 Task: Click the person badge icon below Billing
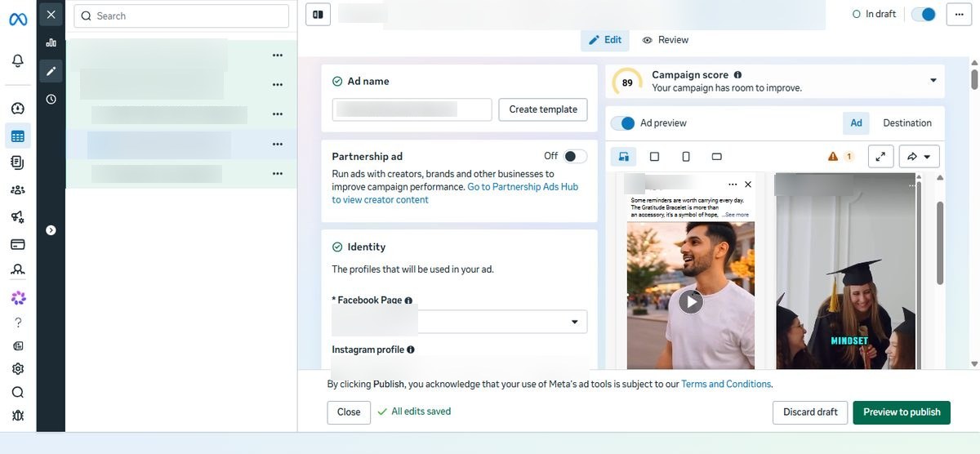(18, 269)
